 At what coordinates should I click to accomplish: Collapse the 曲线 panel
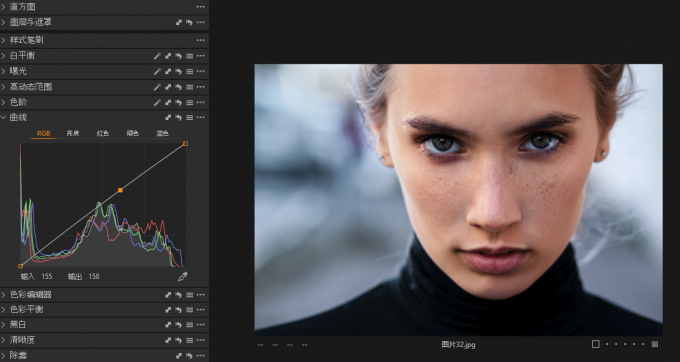pos(3,117)
